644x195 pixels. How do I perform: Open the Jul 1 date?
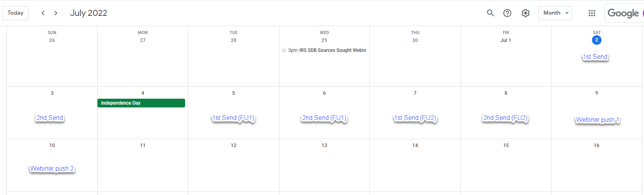pos(506,40)
